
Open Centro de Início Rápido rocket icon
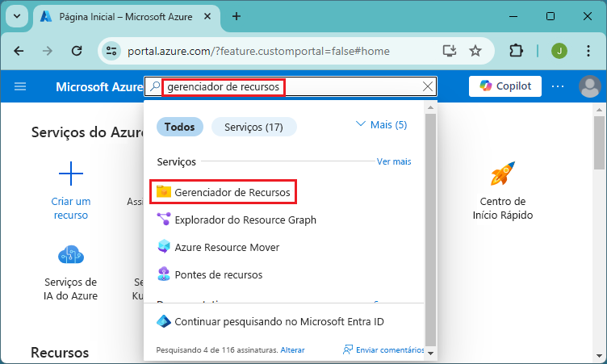click(x=503, y=174)
